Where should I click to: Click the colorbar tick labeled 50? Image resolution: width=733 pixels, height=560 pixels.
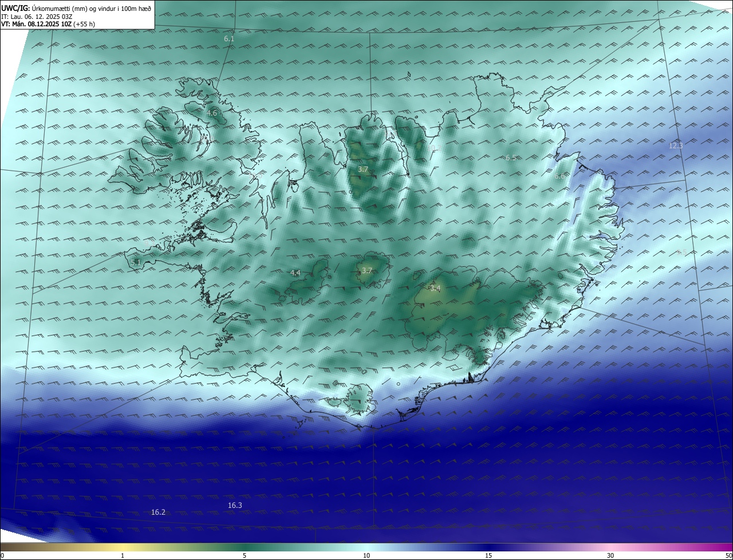[728, 556]
